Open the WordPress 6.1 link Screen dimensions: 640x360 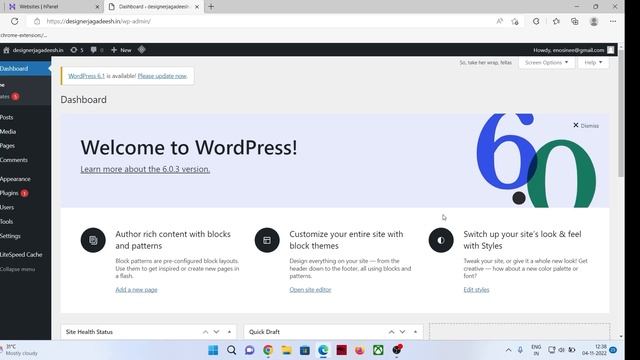pos(87,76)
